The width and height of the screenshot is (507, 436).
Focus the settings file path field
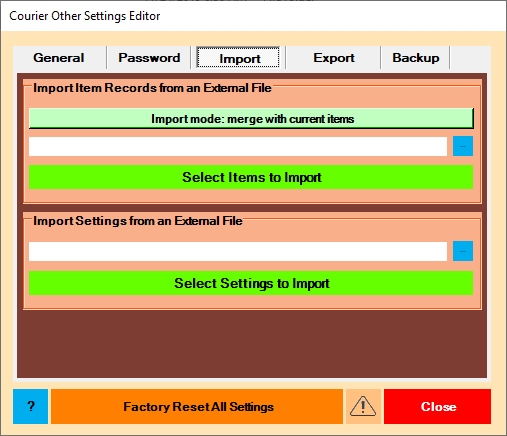point(238,251)
